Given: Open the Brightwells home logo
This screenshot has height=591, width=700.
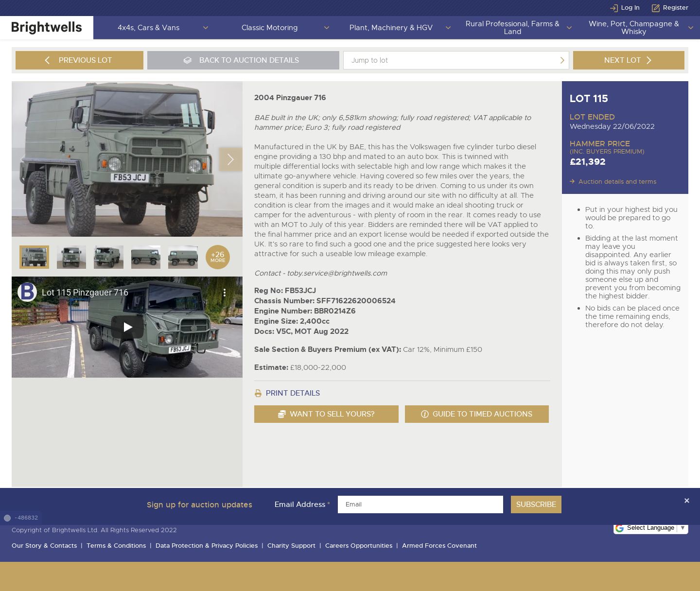Looking at the screenshot, I should [47, 28].
